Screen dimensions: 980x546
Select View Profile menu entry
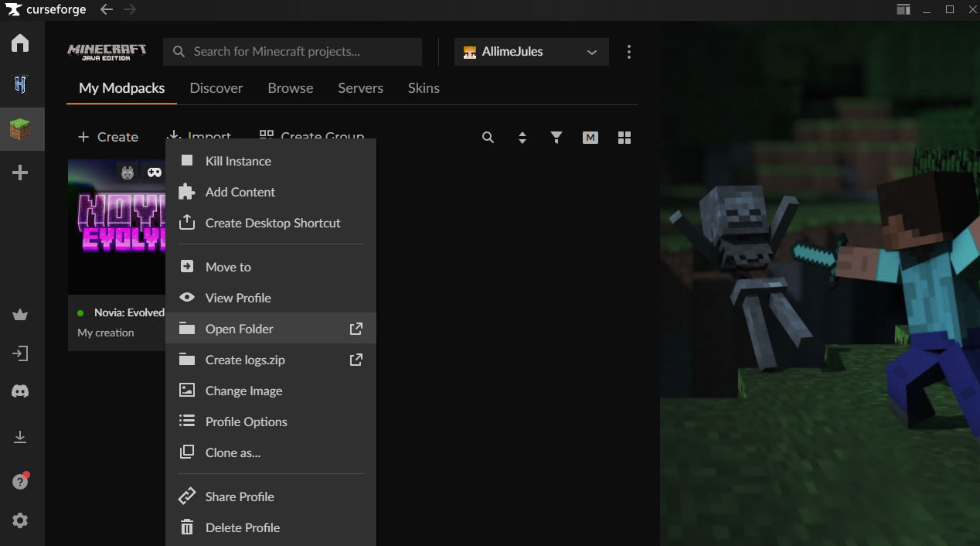coord(271,298)
